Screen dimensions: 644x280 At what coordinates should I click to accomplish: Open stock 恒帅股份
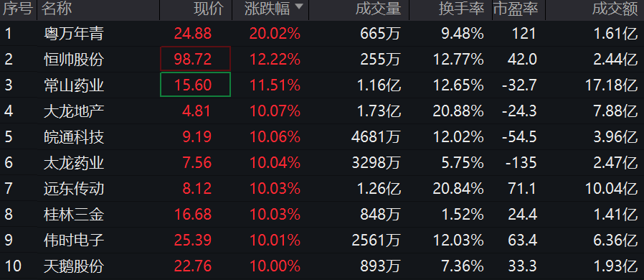pos(74,60)
